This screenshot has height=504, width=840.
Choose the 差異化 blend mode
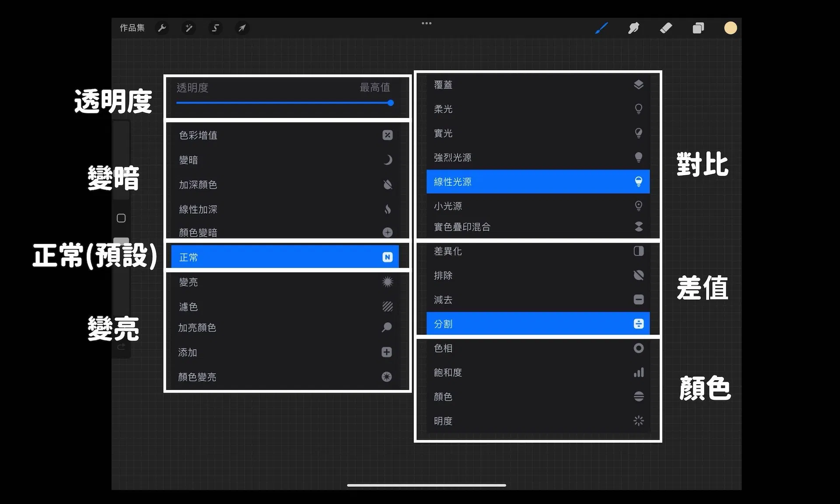point(538,251)
